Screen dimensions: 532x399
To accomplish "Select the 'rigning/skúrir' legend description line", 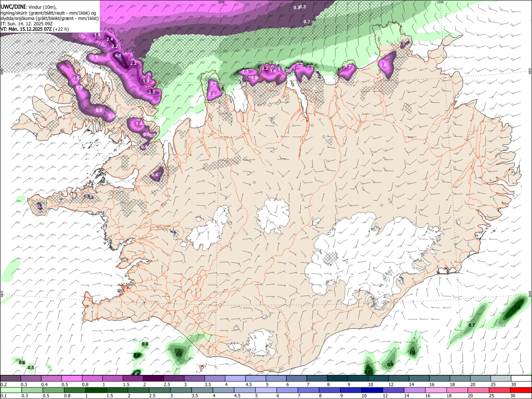I will pyautogui.click(x=48, y=13).
